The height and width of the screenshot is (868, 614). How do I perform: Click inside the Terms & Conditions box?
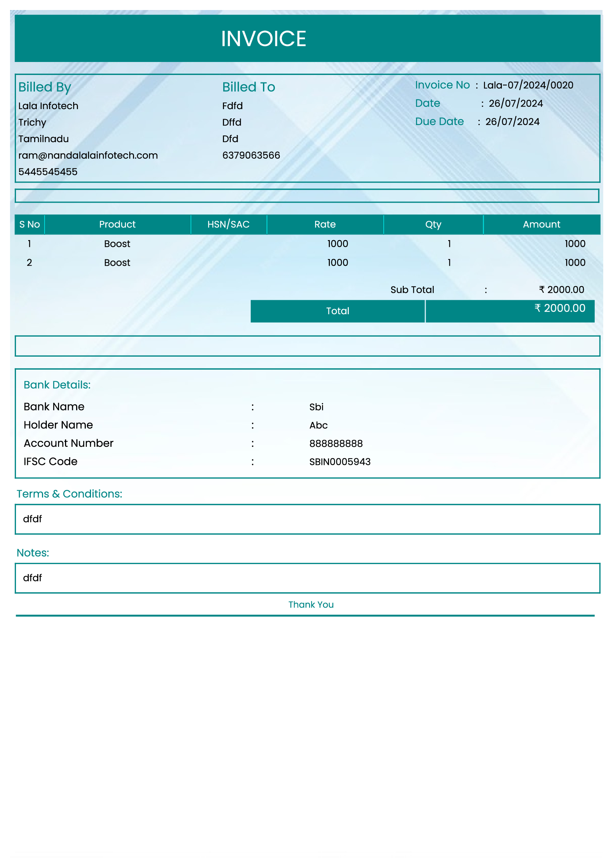(x=307, y=519)
